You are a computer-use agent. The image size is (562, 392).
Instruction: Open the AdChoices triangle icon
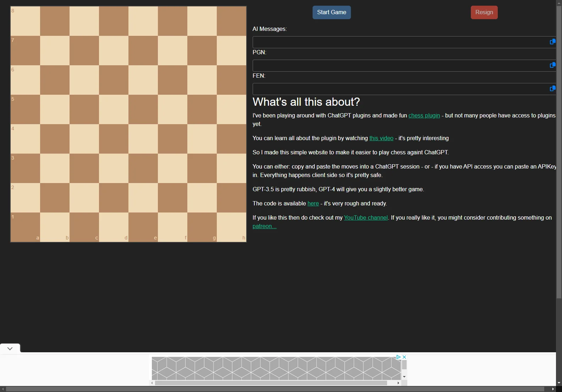click(398, 357)
